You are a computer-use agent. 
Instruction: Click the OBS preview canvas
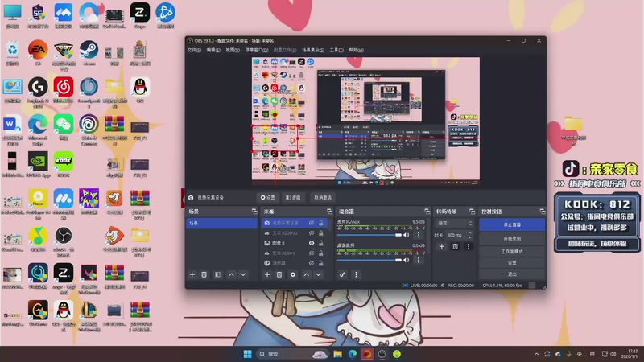pyautogui.click(x=365, y=121)
